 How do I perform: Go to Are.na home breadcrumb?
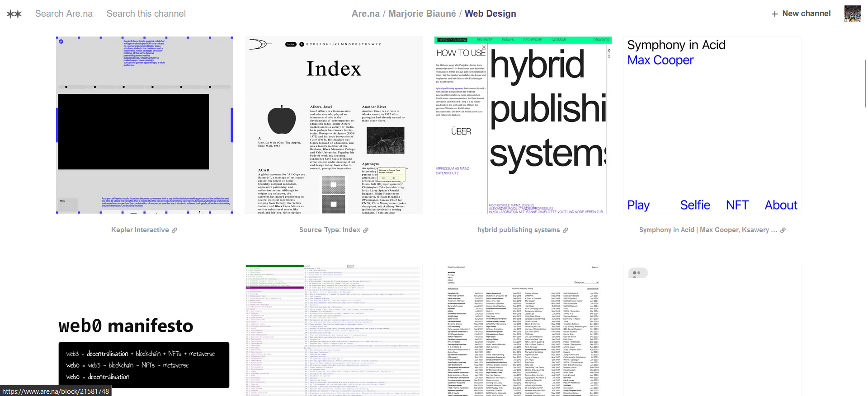[x=365, y=14]
